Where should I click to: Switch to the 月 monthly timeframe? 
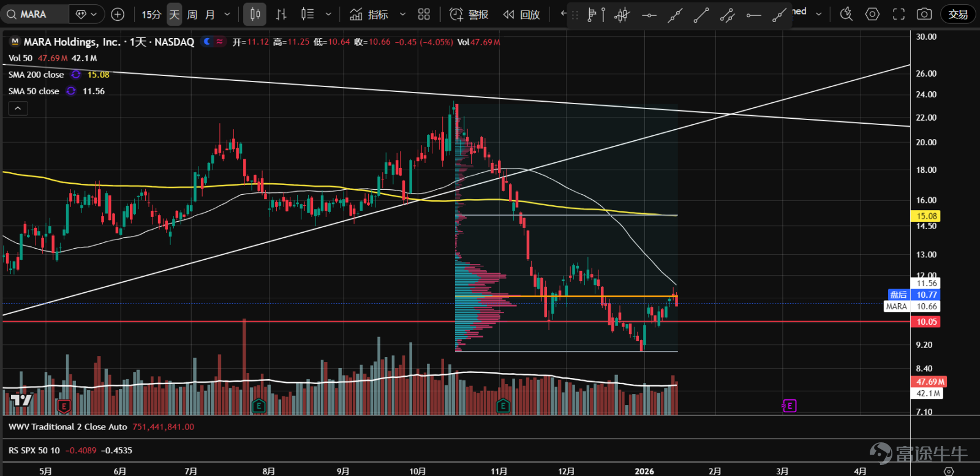point(210,14)
